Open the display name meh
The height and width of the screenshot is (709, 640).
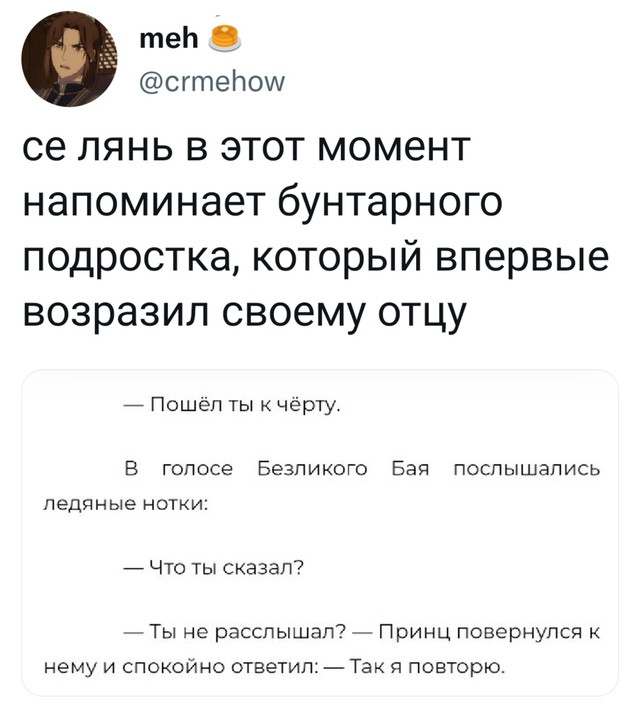pyautogui.click(x=169, y=39)
